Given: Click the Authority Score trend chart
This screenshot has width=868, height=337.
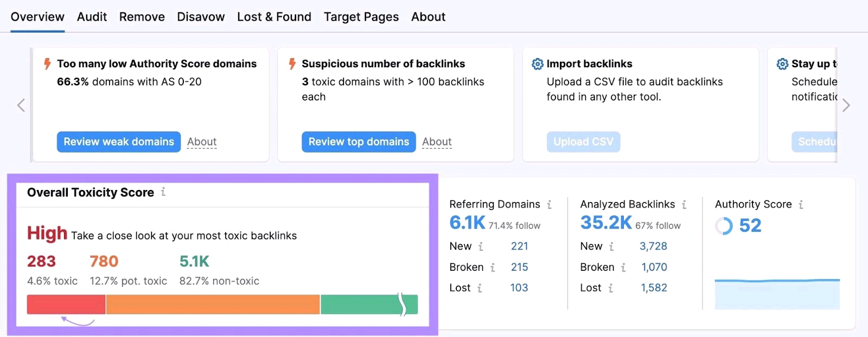Looking at the screenshot, I should pyautogui.click(x=777, y=294).
